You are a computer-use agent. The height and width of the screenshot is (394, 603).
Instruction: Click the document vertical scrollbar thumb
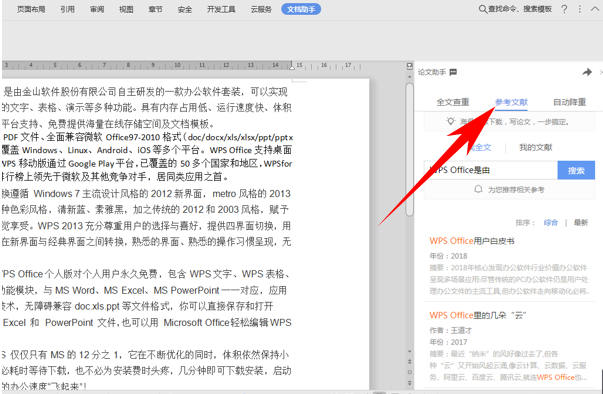(x=410, y=149)
